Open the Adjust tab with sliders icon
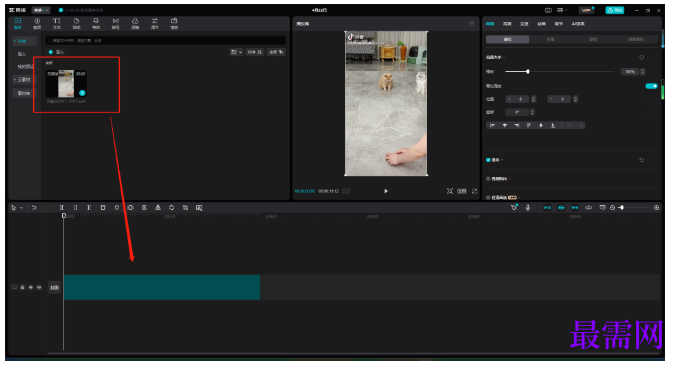The width and height of the screenshot is (682, 366). (154, 24)
